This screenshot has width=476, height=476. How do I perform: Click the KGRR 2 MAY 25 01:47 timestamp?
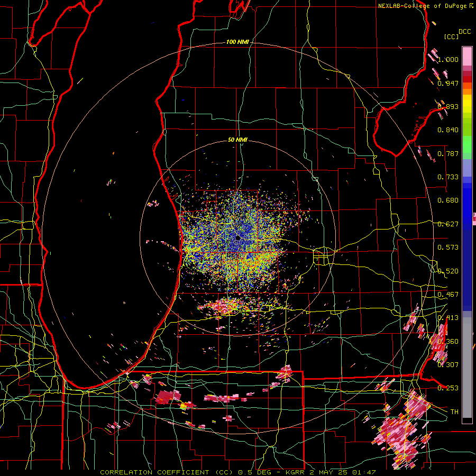click(x=331, y=472)
